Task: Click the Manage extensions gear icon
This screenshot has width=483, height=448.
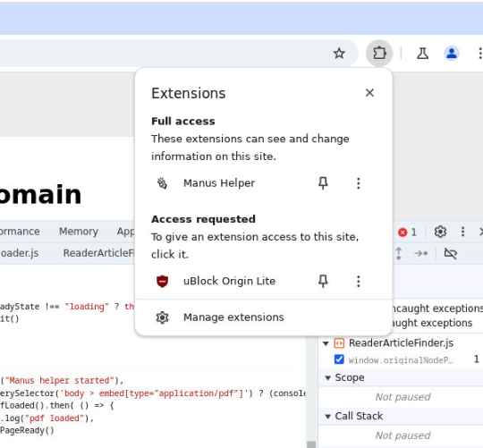Action: (162, 317)
